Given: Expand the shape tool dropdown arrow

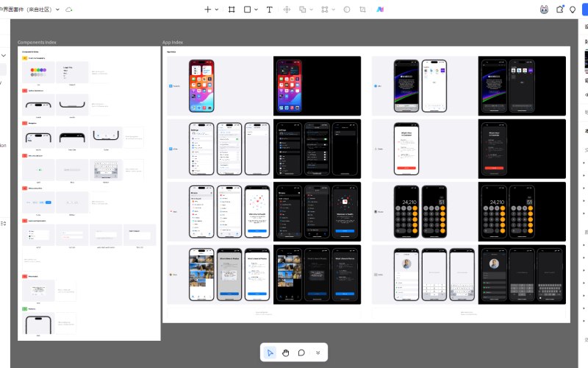Looking at the screenshot, I should [x=256, y=10].
